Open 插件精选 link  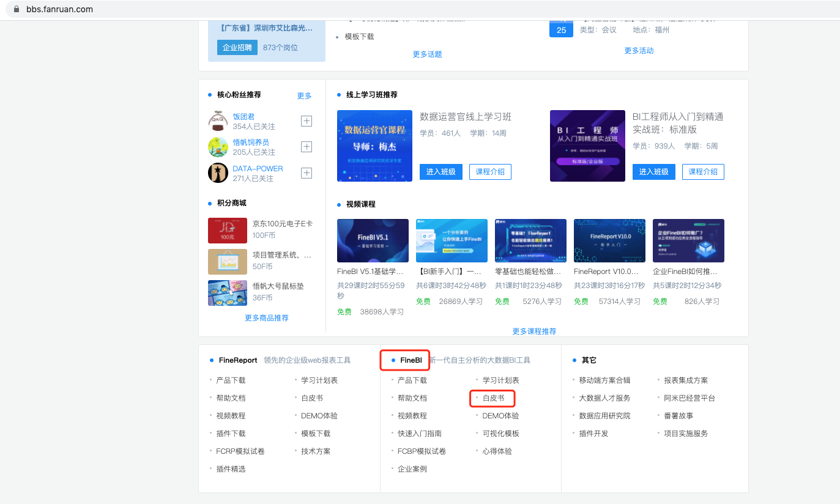point(231,469)
